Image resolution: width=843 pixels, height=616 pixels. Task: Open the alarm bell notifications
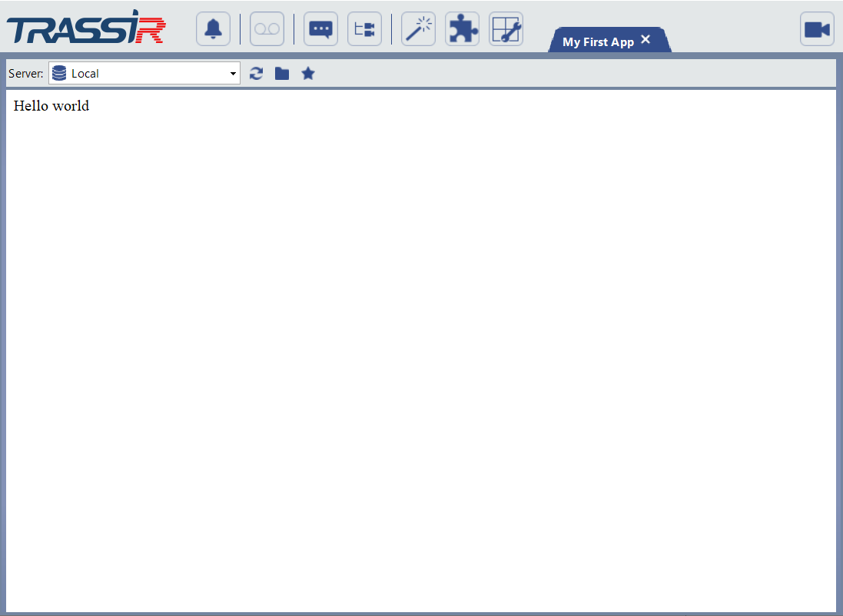point(214,29)
